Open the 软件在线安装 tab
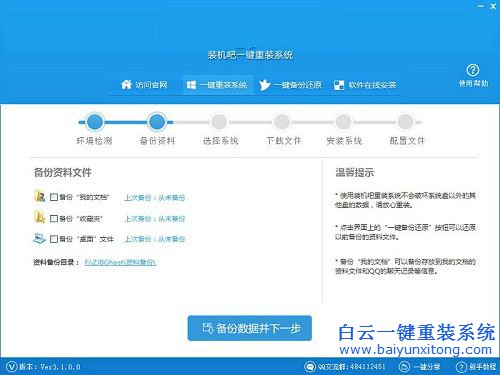The height and width of the screenshot is (375, 500). (x=365, y=85)
